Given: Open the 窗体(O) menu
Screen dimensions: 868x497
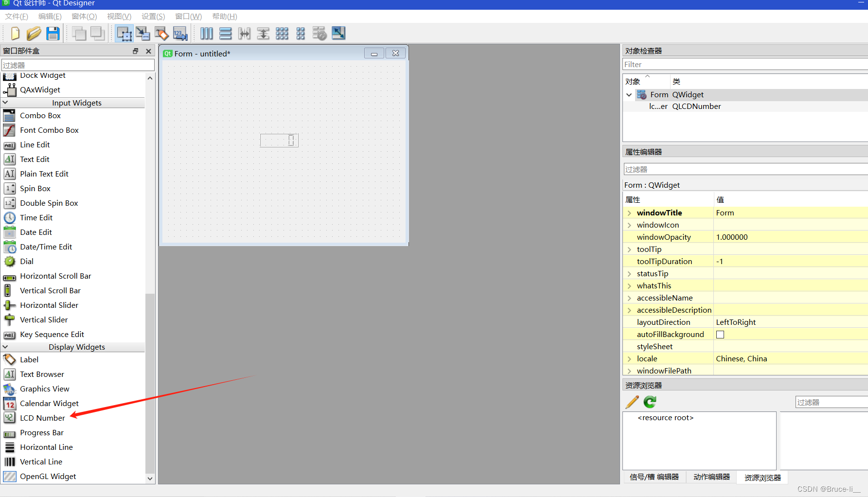Looking at the screenshot, I should click(84, 17).
